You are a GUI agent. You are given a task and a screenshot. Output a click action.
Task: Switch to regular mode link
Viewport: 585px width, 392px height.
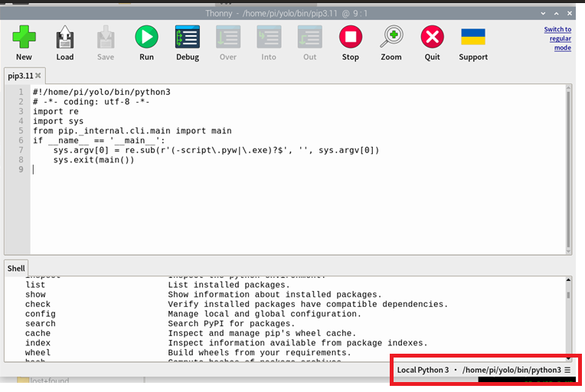(557, 38)
